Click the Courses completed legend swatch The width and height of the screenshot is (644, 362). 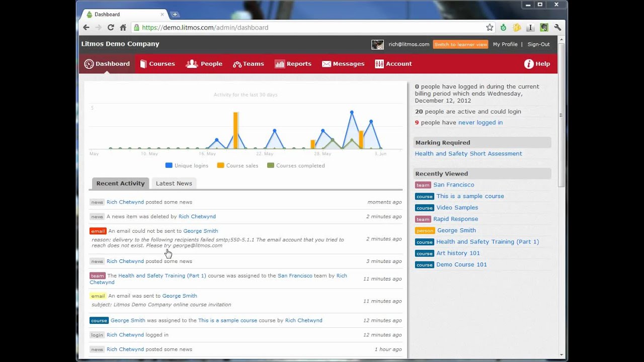(x=271, y=165)
